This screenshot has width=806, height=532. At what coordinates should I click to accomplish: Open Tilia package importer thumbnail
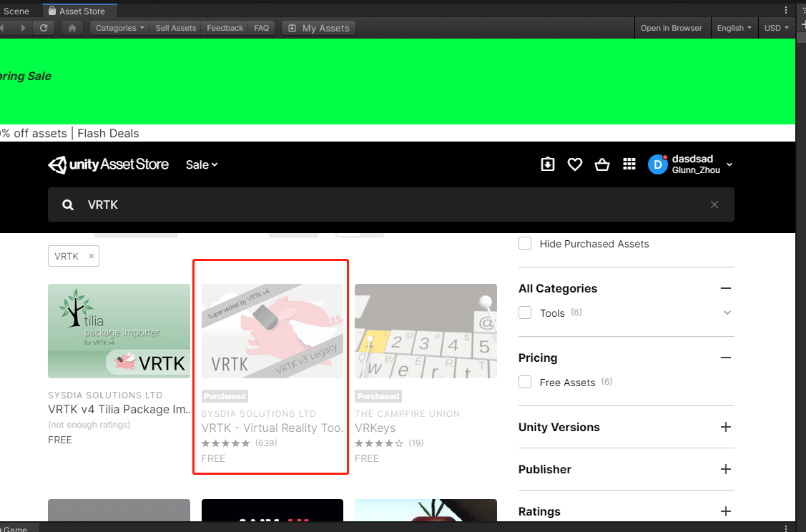[119, 331]
